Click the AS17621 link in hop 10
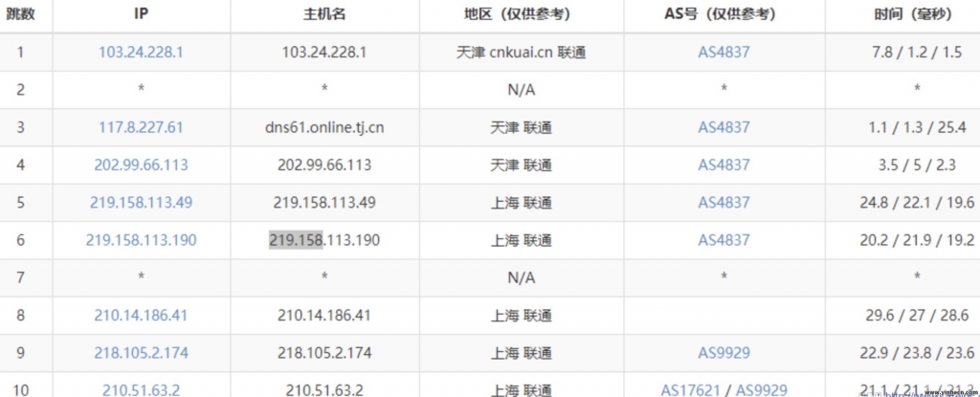The height and width of the screenshot is (397, 980). pos(690,388)
